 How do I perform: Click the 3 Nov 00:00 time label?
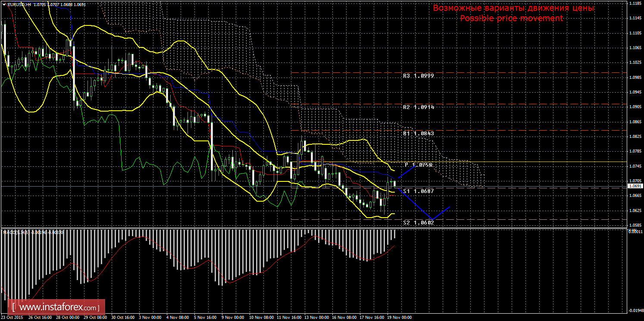point(151,318)
